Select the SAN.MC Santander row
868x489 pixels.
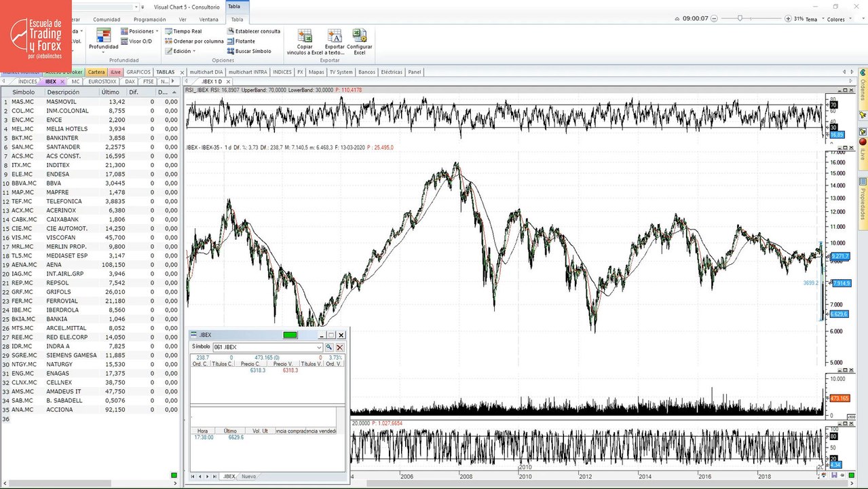90,147
